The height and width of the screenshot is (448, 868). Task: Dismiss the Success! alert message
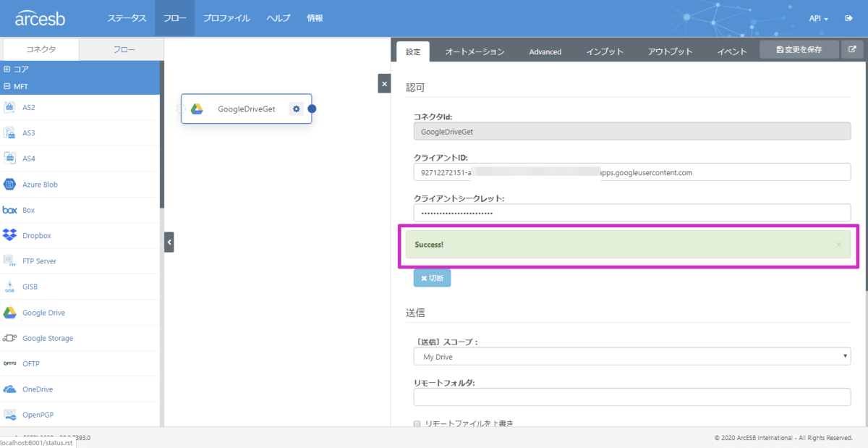coord(838,245)
